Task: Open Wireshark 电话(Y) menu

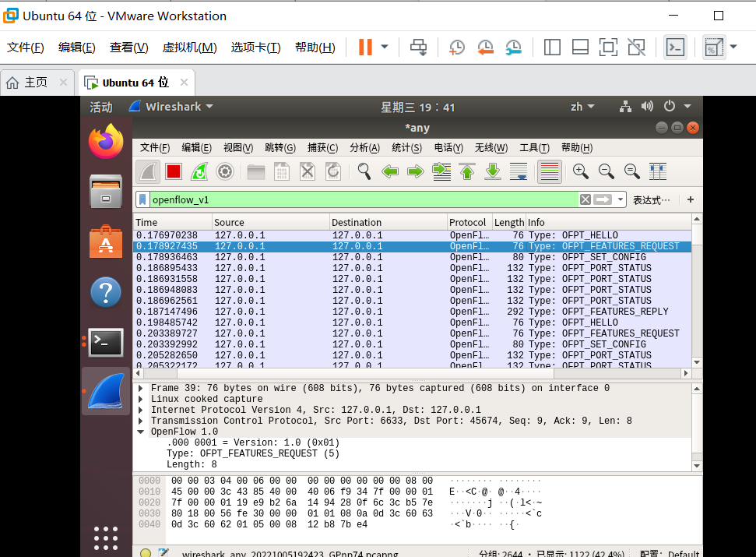Action: pyautogui.click(x=448, y=147)
